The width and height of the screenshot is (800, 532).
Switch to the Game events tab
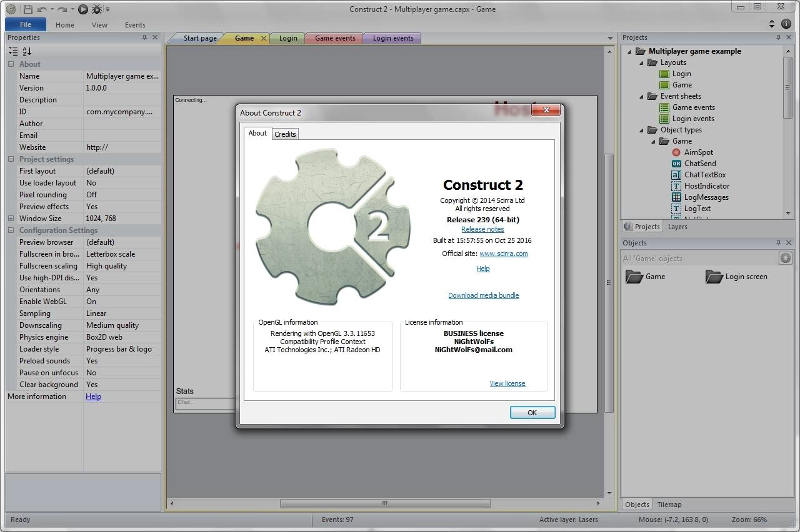point(335,38)
